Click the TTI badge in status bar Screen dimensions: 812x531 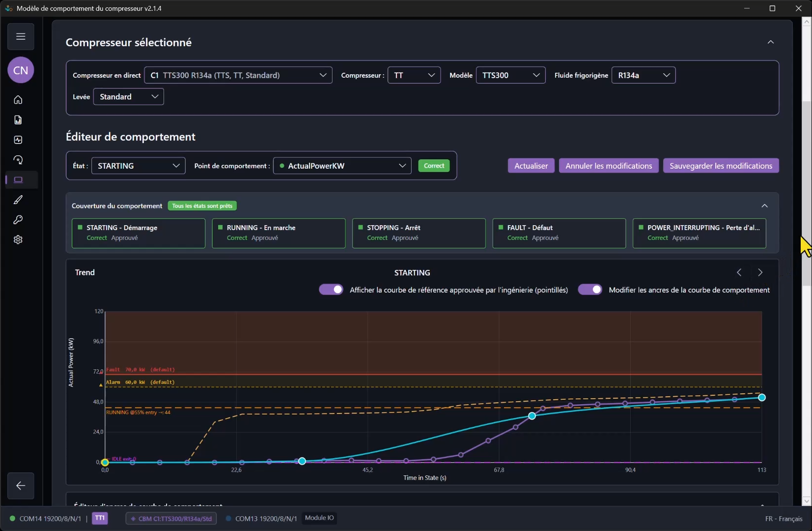[100, 518]
